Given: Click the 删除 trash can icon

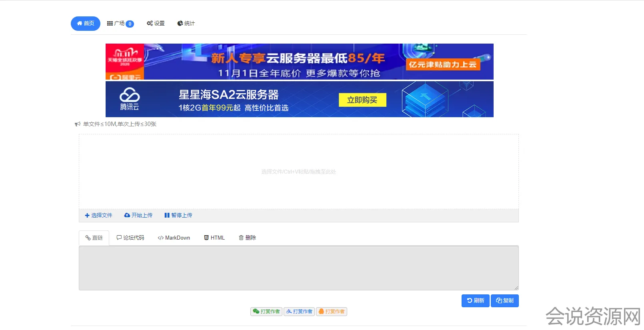Looking at the screenshot, I should pos(241,238).
